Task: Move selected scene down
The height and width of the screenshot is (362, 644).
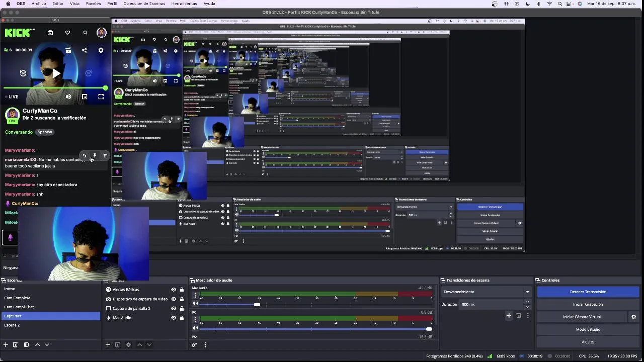Action: coord(47,345)
